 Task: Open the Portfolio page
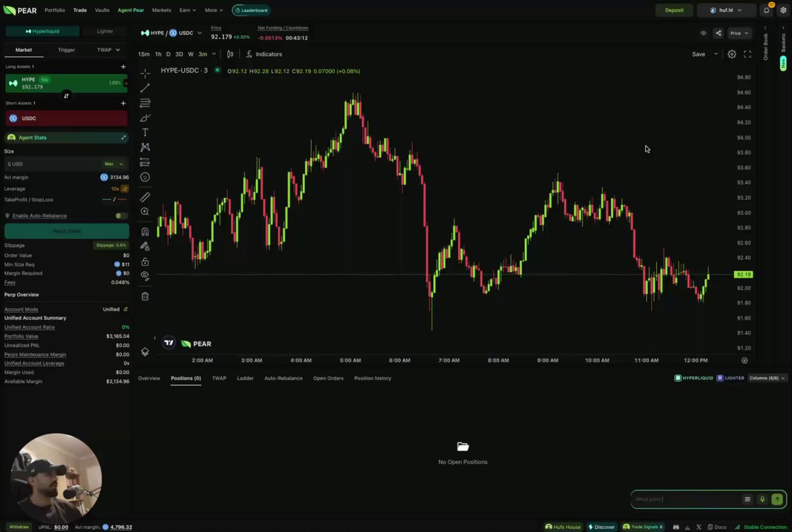pos(55,10)
